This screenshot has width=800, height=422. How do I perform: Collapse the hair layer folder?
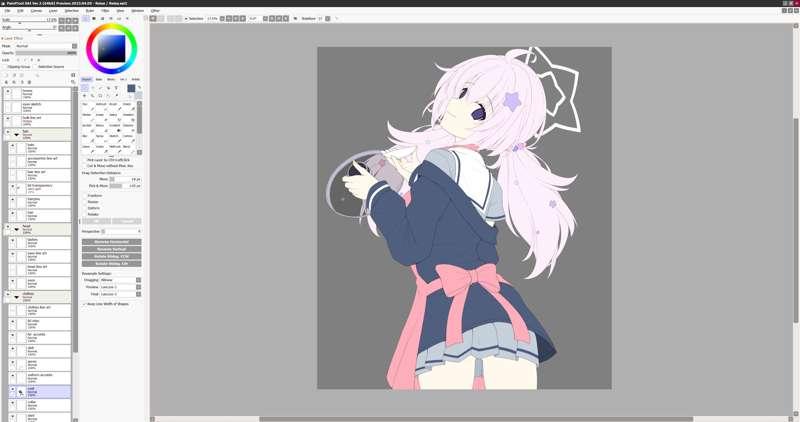16,135
